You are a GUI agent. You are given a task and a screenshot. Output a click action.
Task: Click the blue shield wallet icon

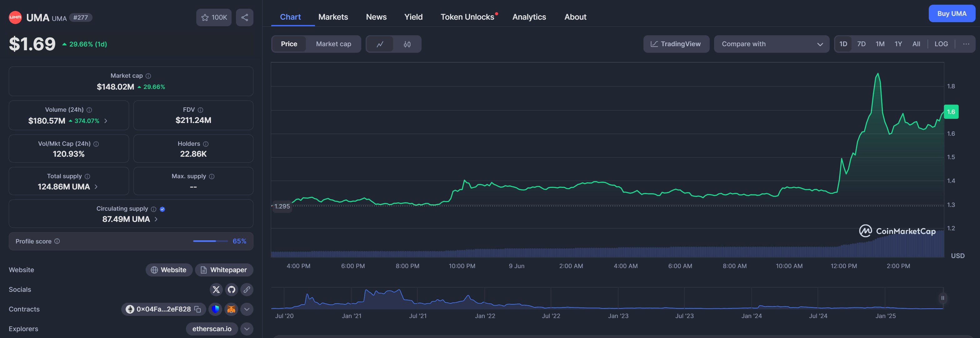tap(215, 309)
